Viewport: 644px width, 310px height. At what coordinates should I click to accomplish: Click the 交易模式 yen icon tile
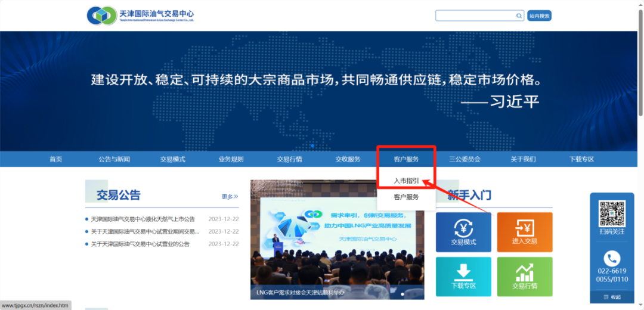point(463,232)
